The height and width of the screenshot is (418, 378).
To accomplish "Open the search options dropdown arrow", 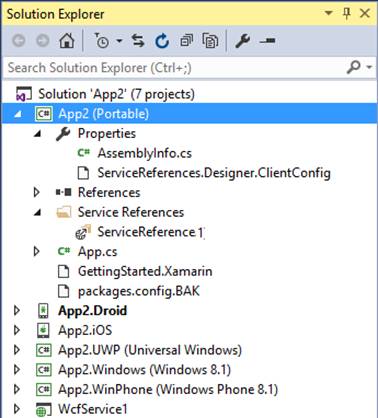I will pos(369,67).
